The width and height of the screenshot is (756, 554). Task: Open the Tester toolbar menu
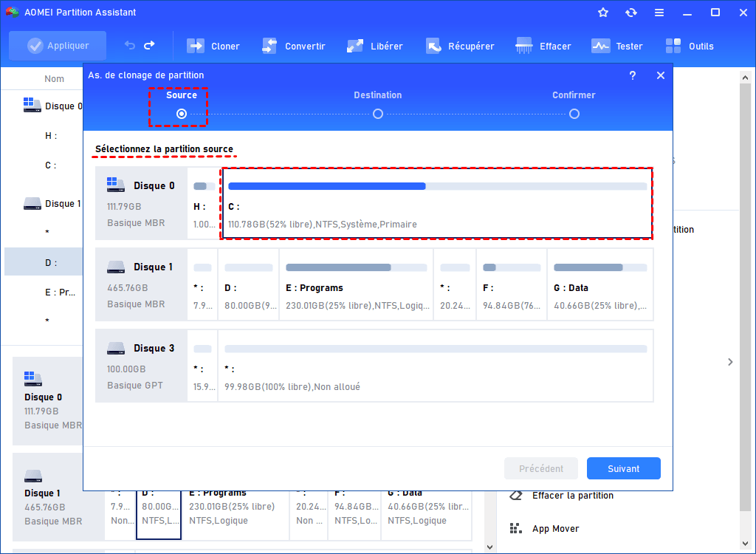click(x=617, y=47)
